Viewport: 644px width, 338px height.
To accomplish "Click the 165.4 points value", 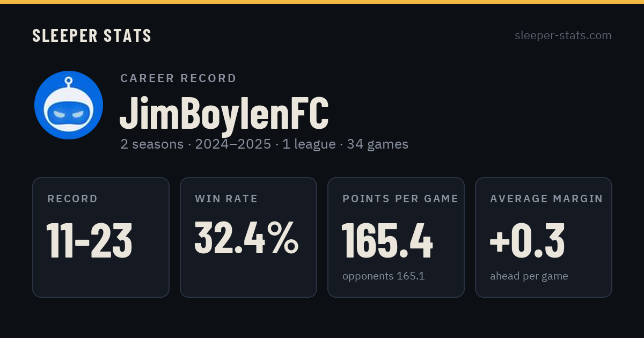I will point(387,240).
